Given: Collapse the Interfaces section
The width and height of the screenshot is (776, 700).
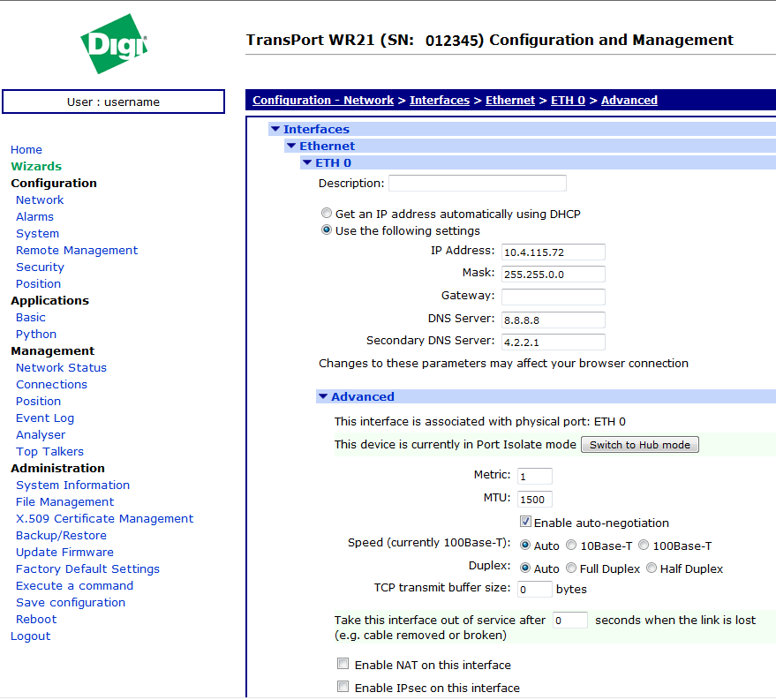Looking at the screenshot, I should coord(275,130).
